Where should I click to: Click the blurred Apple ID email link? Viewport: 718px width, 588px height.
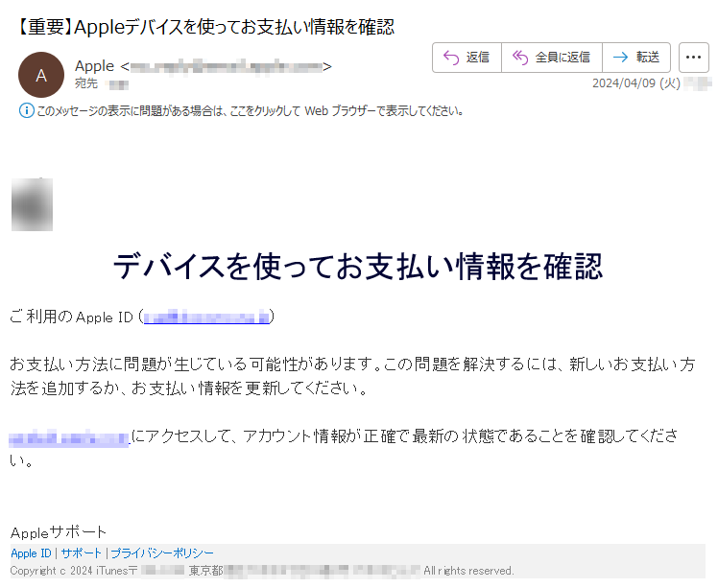click(206, 317)
